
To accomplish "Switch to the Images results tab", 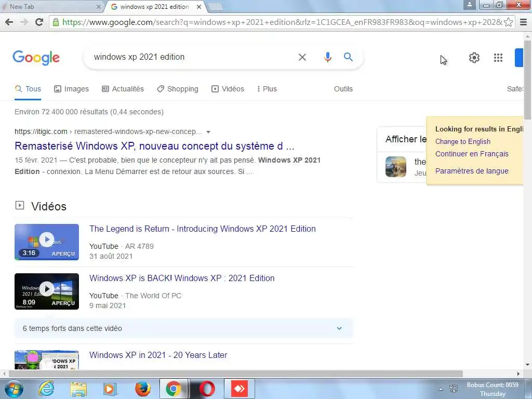I will (x=71, y=89).
